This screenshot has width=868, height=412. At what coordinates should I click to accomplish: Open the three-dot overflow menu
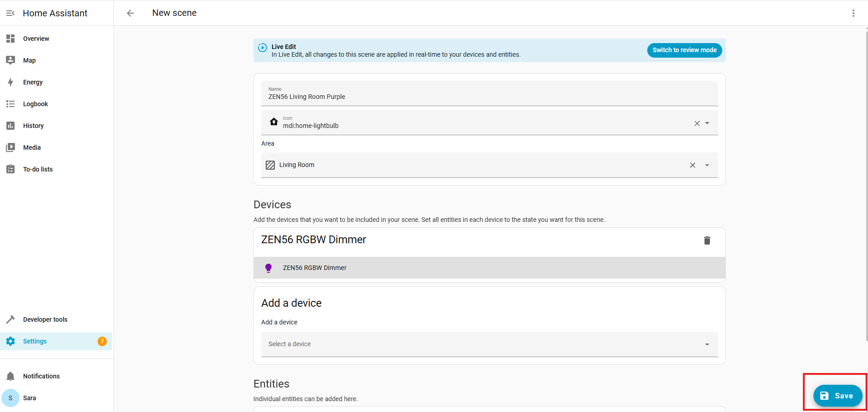coord(853,13)
